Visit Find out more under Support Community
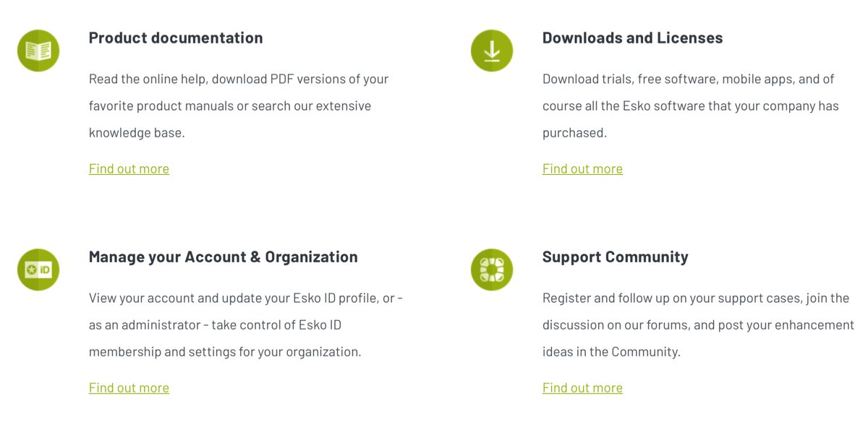The image size is (868, 422). 582,387
